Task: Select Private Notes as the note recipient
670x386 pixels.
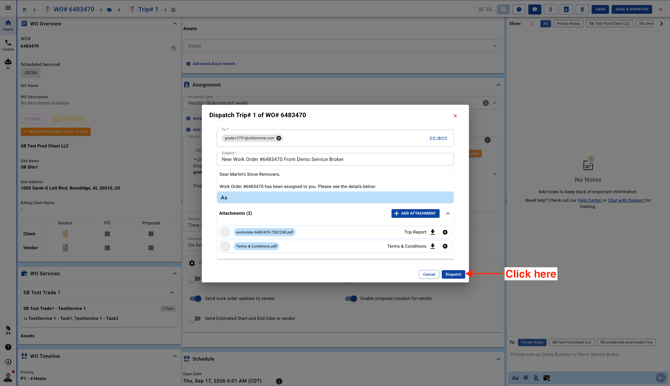Action: [532, 342]
